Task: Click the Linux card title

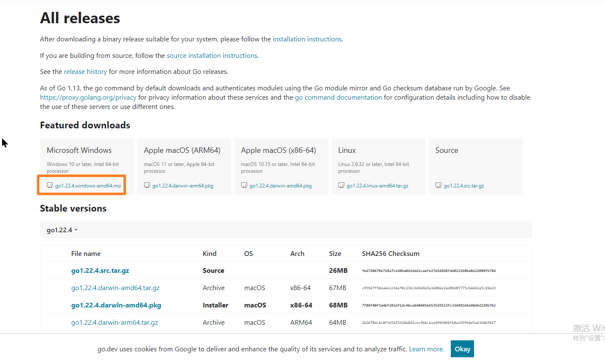Action: tap(347, 150)
